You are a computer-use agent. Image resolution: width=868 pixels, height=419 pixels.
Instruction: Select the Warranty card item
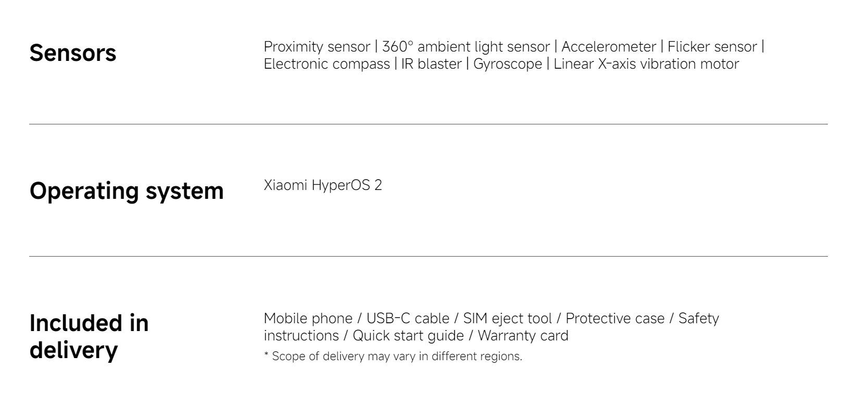[523, 336]
